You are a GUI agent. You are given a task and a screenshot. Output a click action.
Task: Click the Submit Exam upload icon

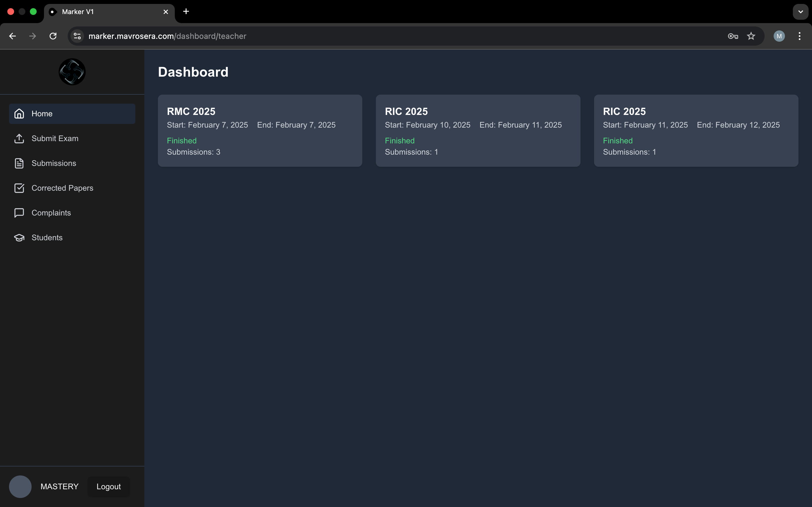pyautogui.click(x=19, y=139)
